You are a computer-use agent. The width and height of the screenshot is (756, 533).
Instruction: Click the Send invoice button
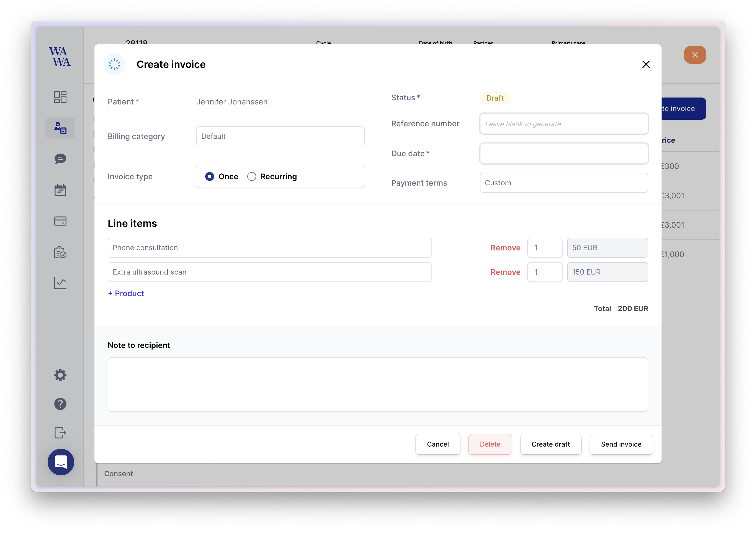pos(621,444)
